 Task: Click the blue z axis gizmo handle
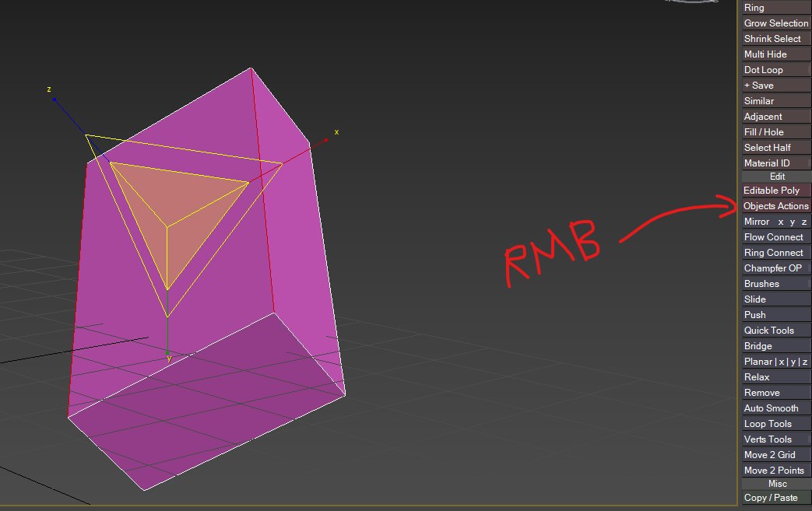(54, 100)
